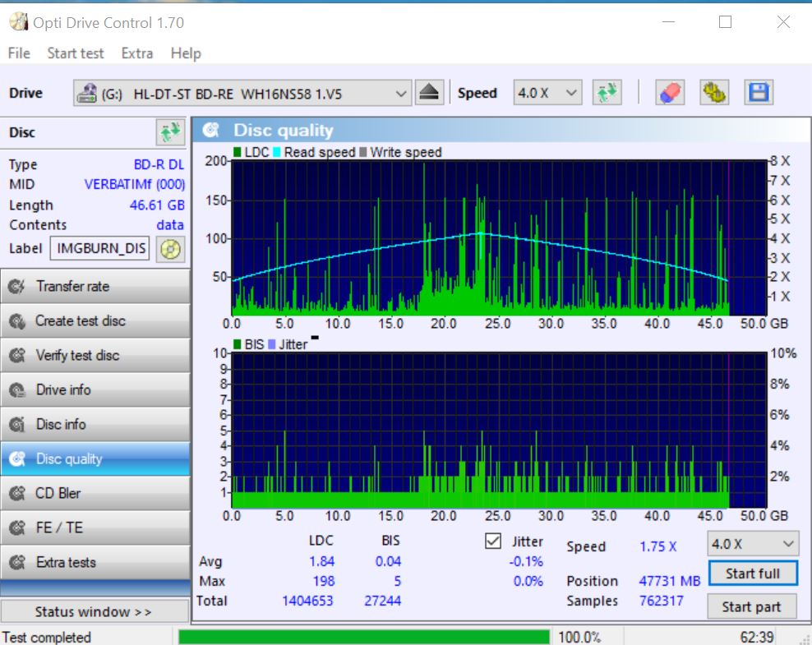The height and width of the screenshot is (645, 812).
Task: Click the disc label edit icon
Action: point(170,249)
